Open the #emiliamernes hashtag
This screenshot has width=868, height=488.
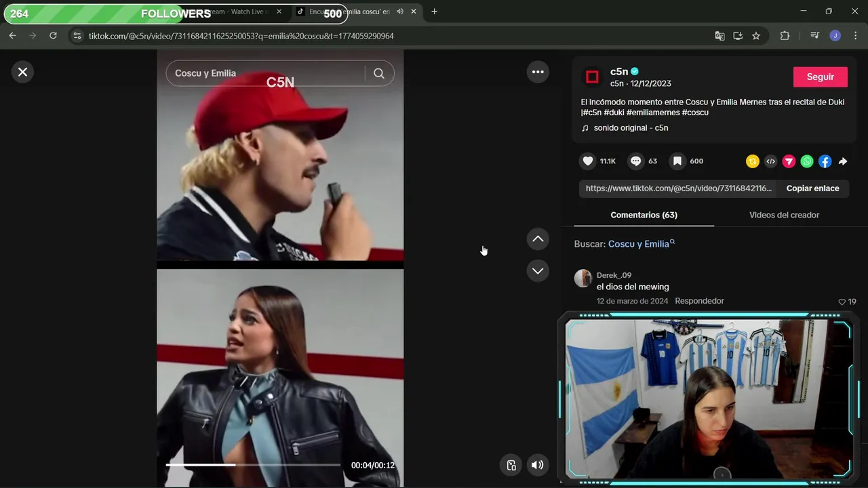tap(653, 113)
